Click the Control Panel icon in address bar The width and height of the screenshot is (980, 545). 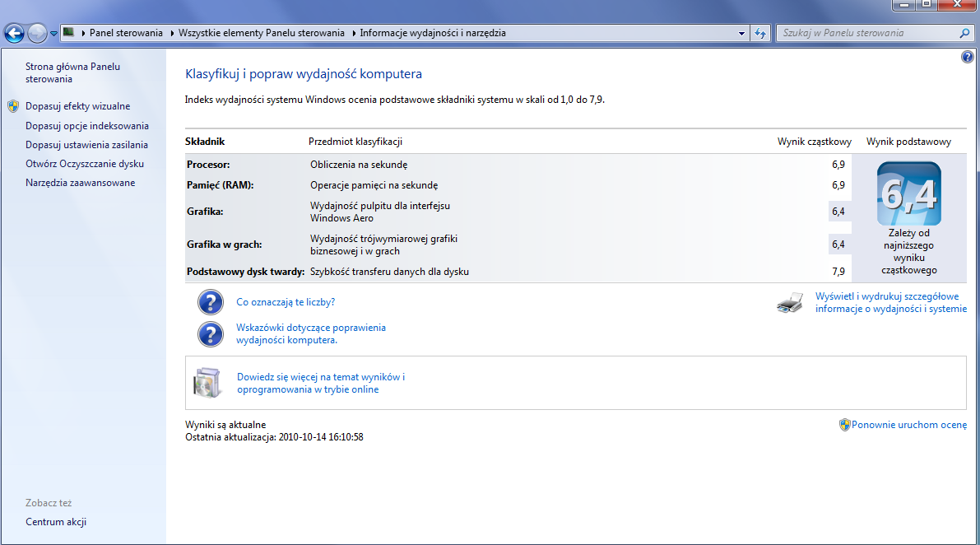click(x=69, y=32)
